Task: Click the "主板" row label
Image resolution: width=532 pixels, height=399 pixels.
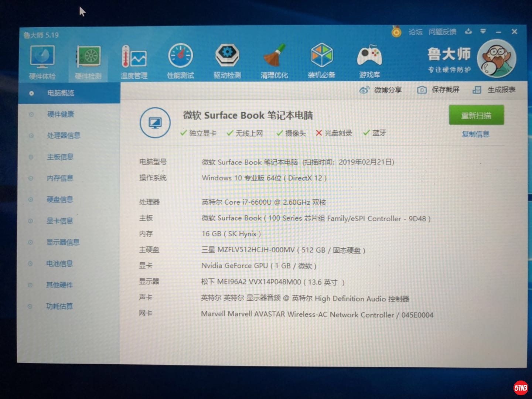Action: point(146,218)
